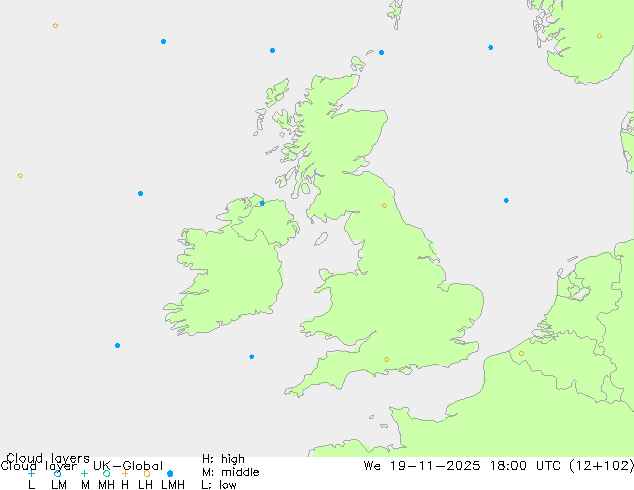This screenshot has width=634, height=490.
Task: Select the North Sea blue dot east of northern England
Action: (506, 201)
